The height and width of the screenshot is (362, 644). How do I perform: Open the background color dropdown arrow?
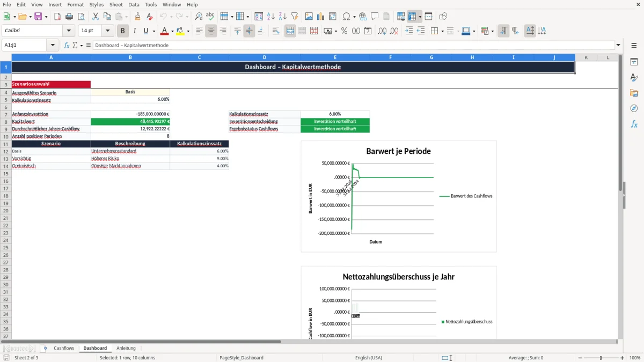[x=188, y=31]
